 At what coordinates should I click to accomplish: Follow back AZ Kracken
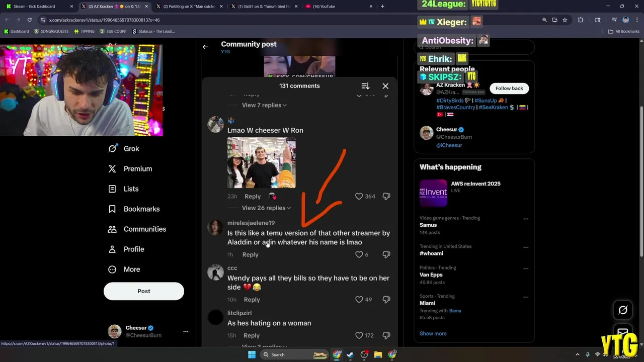click(x=509, y=88)
